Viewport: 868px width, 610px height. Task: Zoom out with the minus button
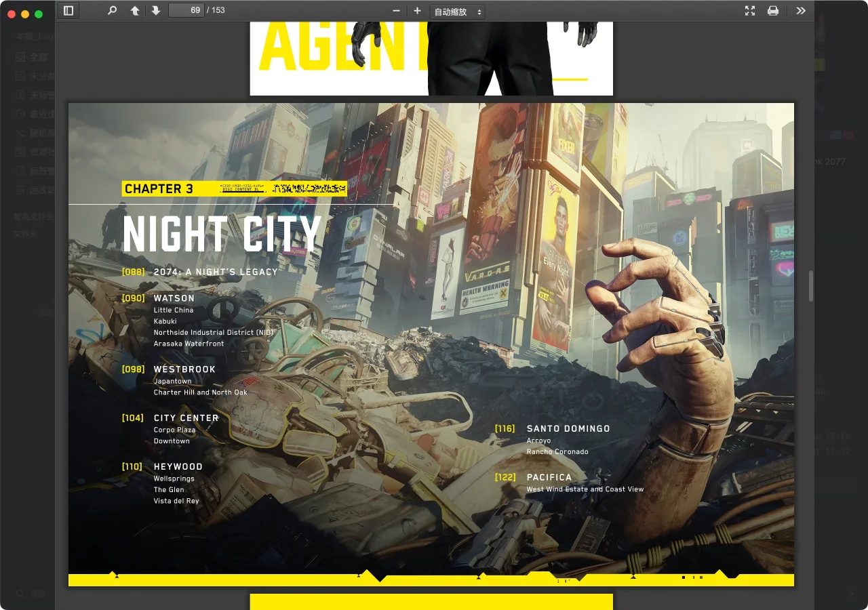397,11
